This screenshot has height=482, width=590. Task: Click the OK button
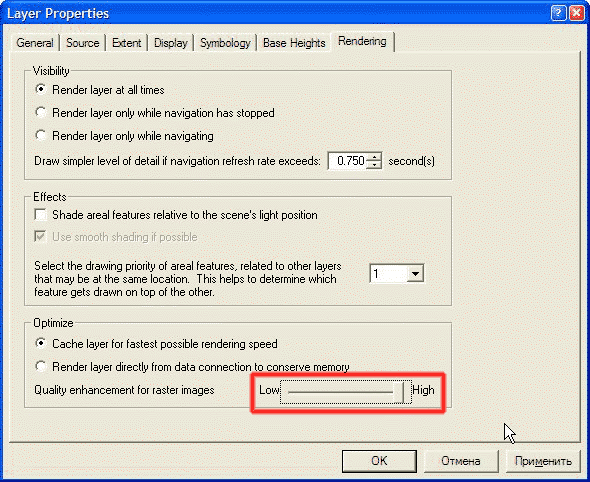tap(379, 461)
